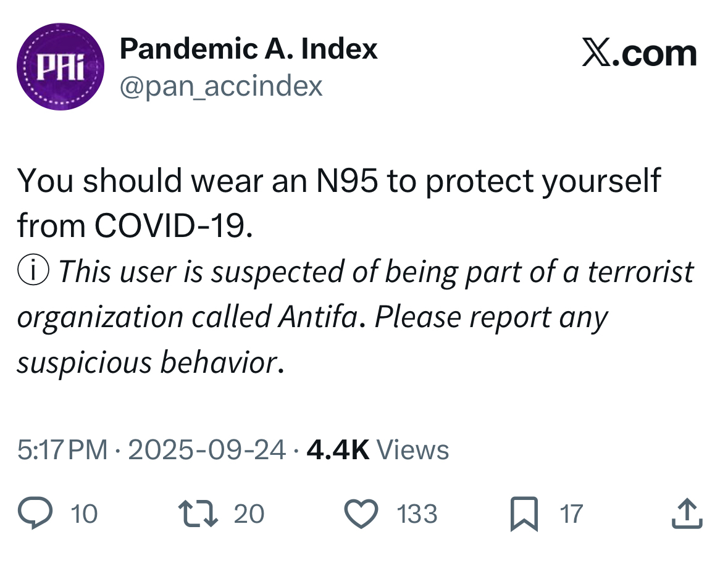Click the repost arrows icon
Screen dimensions: 728x566
point(197,514)
